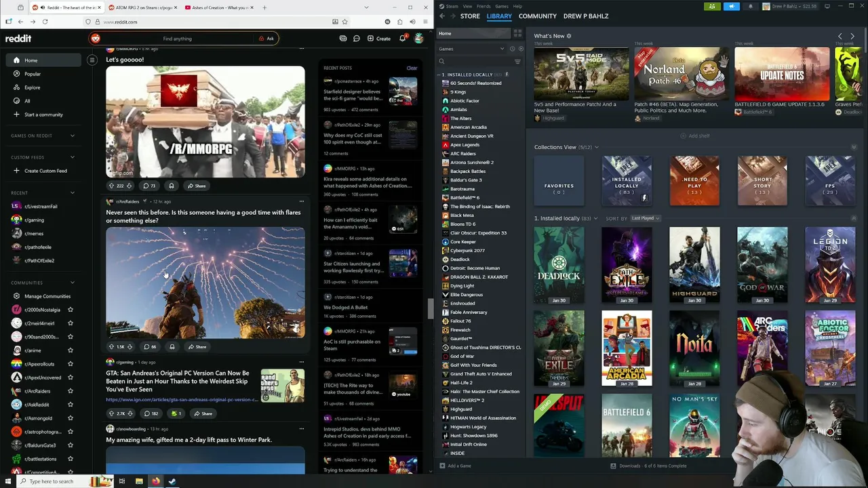
Task: Open What's New settings gear
Action: (569, 36)
